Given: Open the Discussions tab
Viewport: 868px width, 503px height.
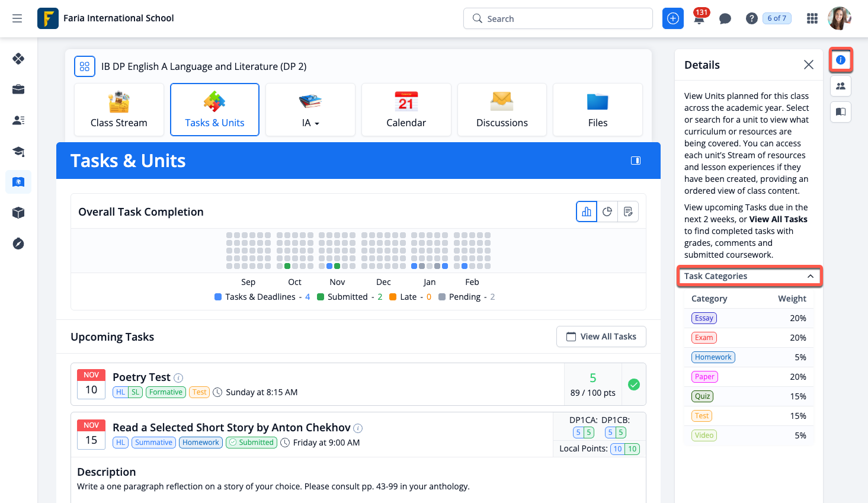Looking at the screenshot, I should tap(502, 110).
